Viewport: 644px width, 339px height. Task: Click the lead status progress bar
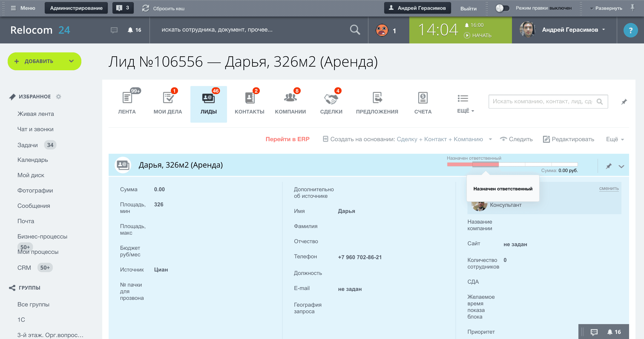[x=512, y=164]
